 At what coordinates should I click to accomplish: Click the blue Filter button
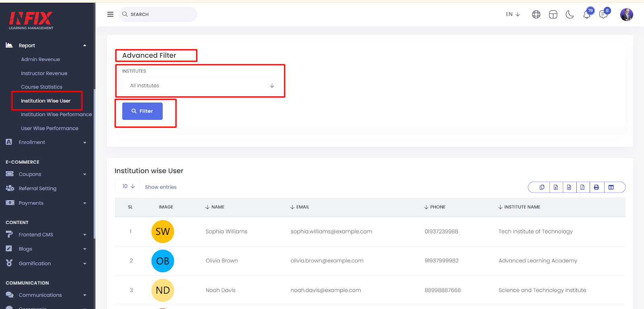click(142, 111)
